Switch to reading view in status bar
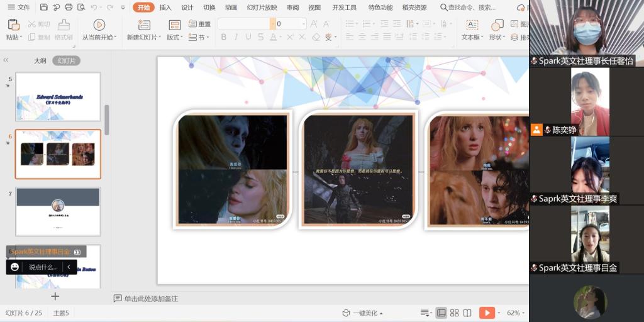Viewport: 644px width, 322px height. [467, 313]
